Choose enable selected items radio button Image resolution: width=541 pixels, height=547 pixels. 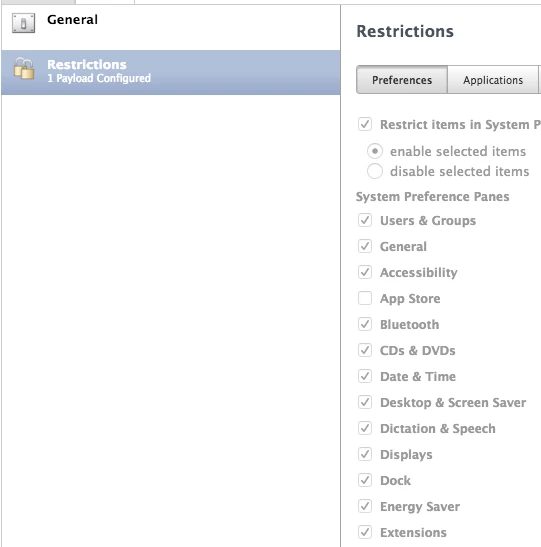point(375,151)
